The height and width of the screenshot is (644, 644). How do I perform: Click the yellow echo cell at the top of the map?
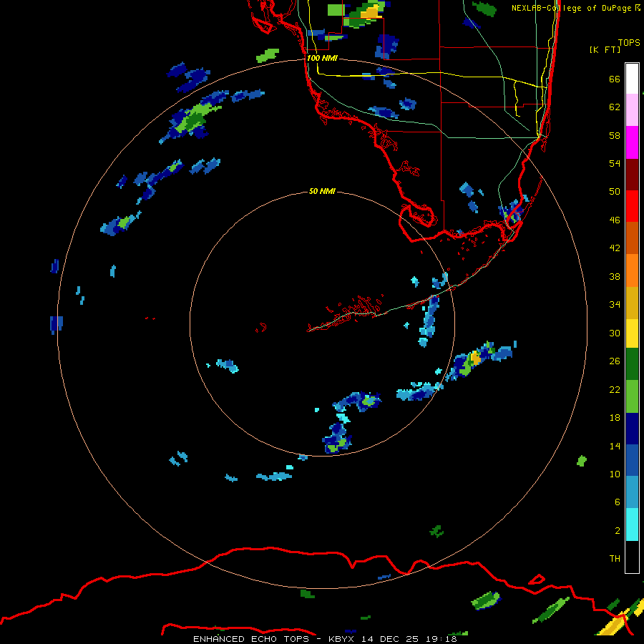coord(371,13)
